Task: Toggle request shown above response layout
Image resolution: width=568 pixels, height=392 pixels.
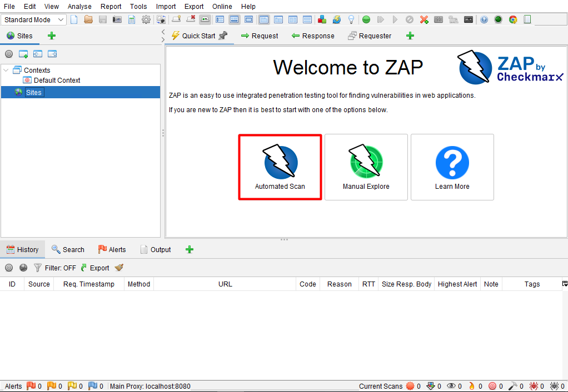Action: coord(307,19)
